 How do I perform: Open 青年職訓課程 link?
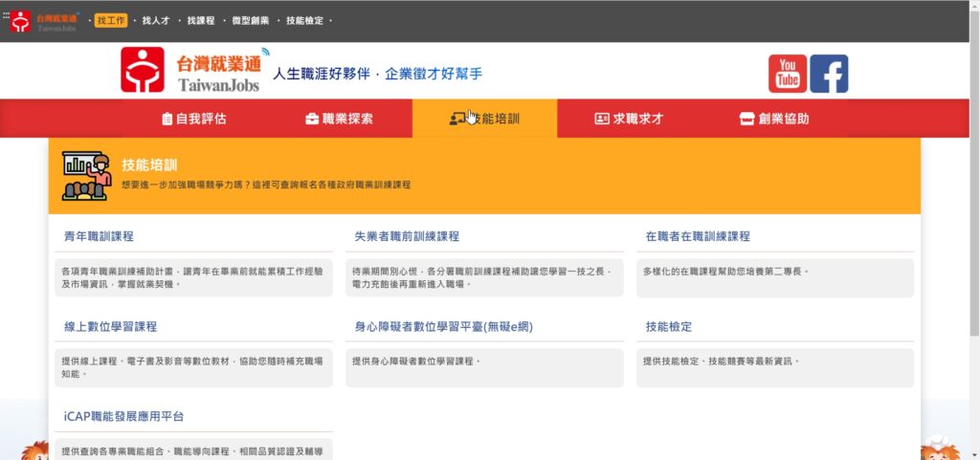point(99,236)
